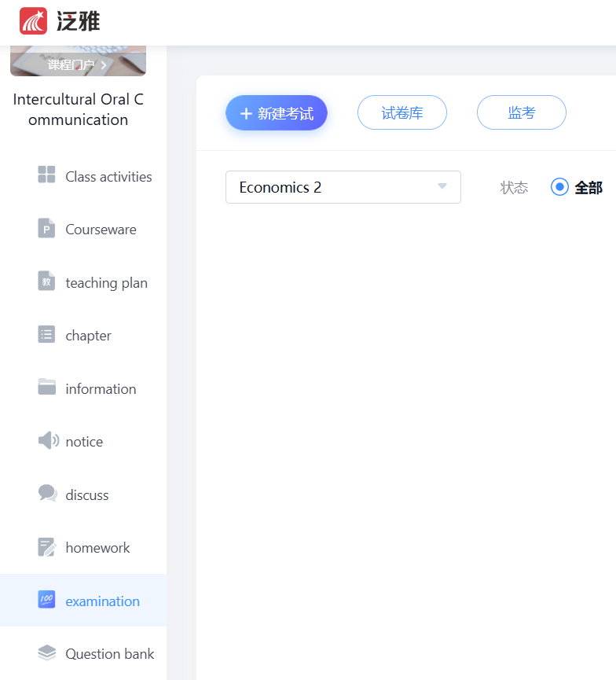
Task: Click the information folder icon
Action: point(46,388)
